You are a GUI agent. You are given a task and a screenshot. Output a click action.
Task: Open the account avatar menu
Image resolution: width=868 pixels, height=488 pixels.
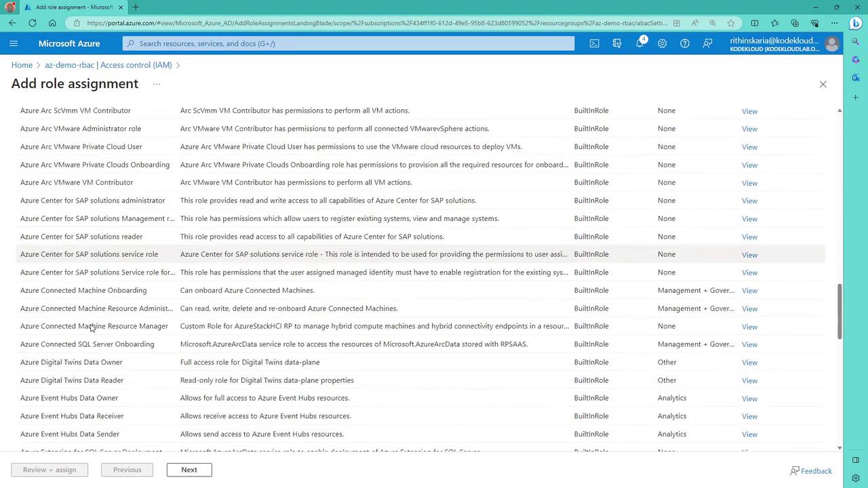click(832, 44)
